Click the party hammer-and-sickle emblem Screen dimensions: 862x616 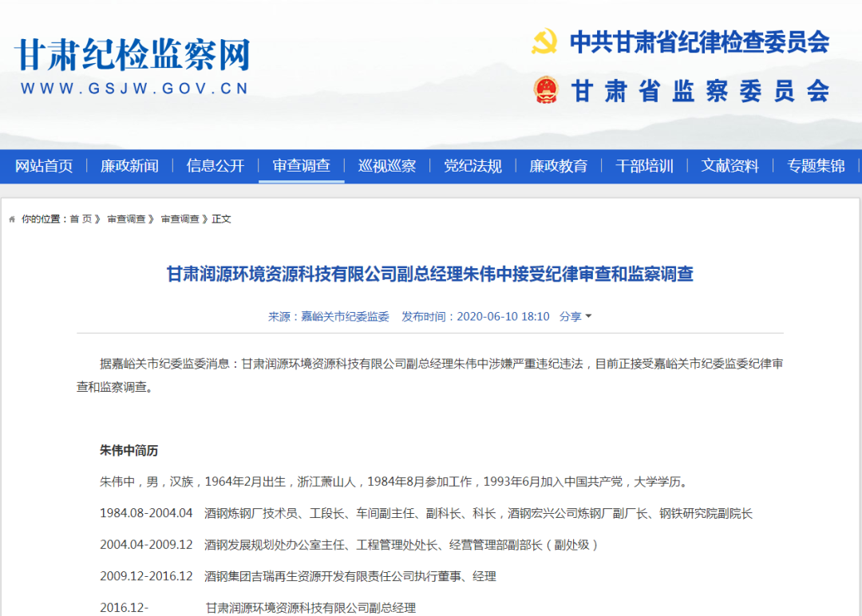[x=544, y=41]
